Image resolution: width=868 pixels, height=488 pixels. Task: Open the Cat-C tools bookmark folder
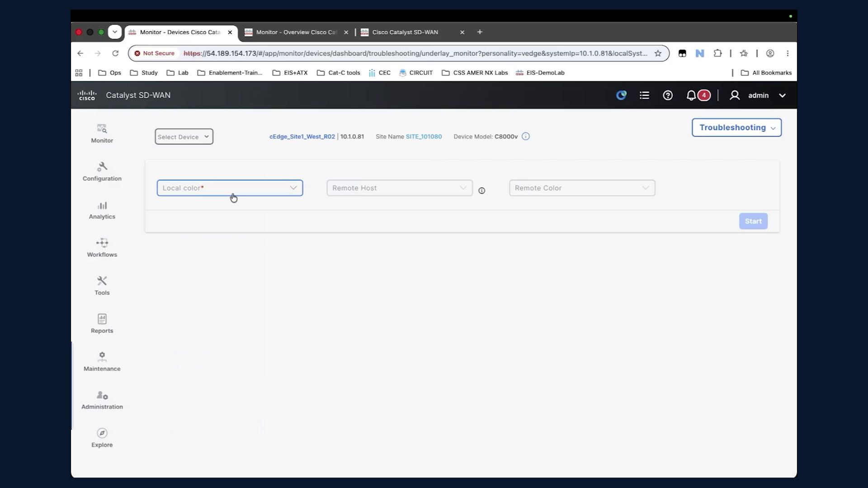coord(339,73)
